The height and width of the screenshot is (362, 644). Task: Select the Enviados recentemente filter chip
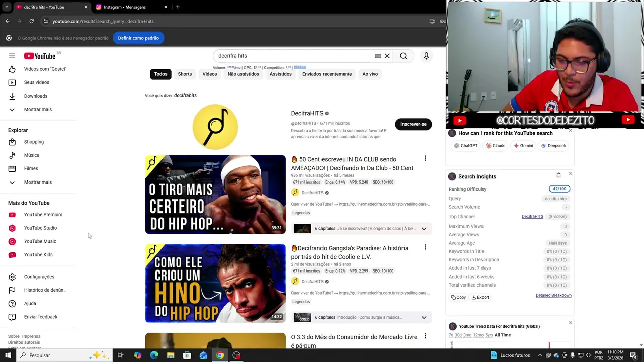[x=327, y=74]
